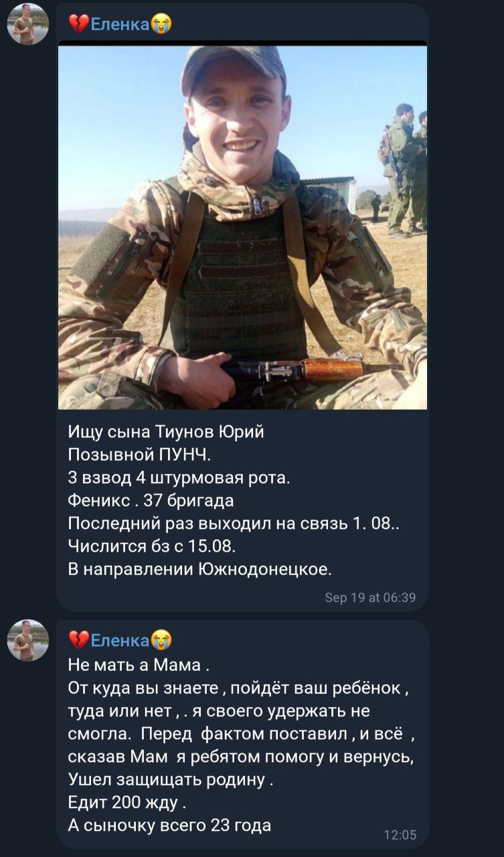Click the 'А сыночку всего 23 года' line
Viewport: 504px width, 857px height.
170,825
